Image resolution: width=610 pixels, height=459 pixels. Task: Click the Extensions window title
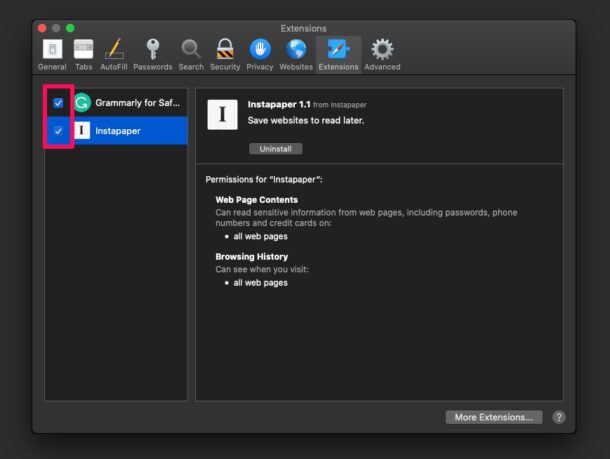point(303,28)
